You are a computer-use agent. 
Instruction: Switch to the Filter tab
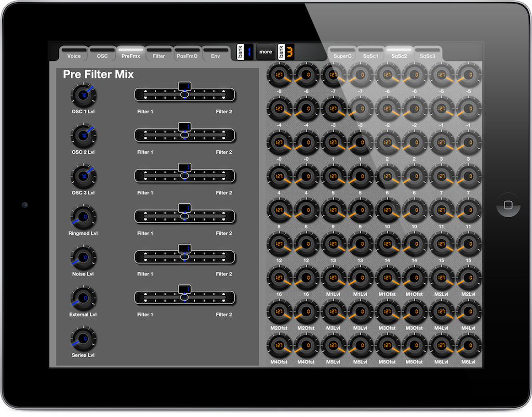[159, 55]
